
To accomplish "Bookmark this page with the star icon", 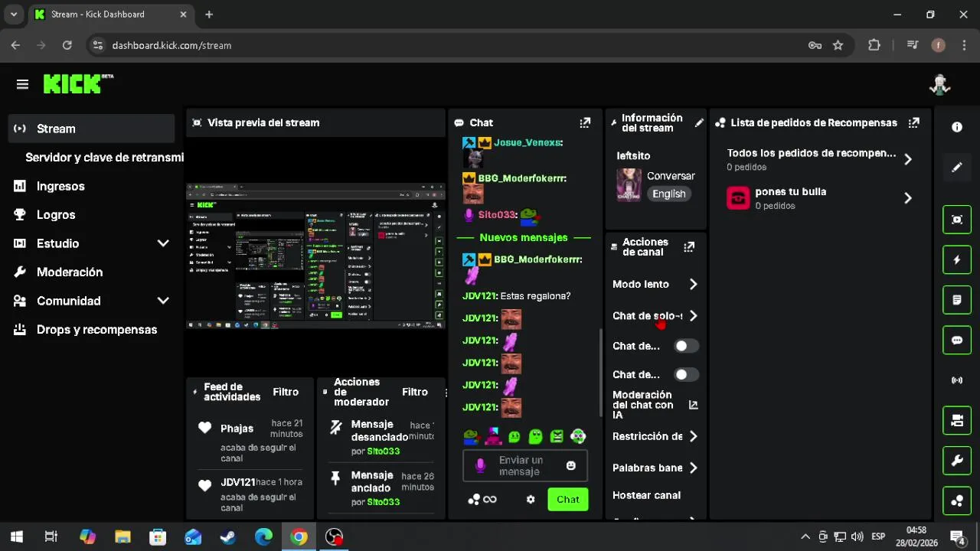I will (838, 45).
